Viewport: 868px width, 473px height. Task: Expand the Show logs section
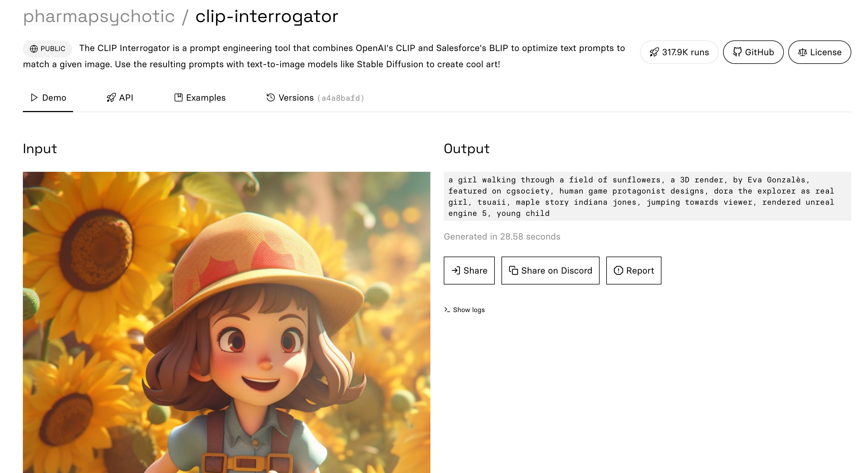tap(469, 310)
